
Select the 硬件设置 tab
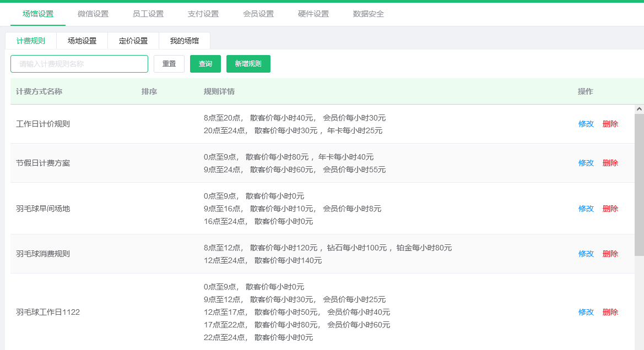point(313,14)
